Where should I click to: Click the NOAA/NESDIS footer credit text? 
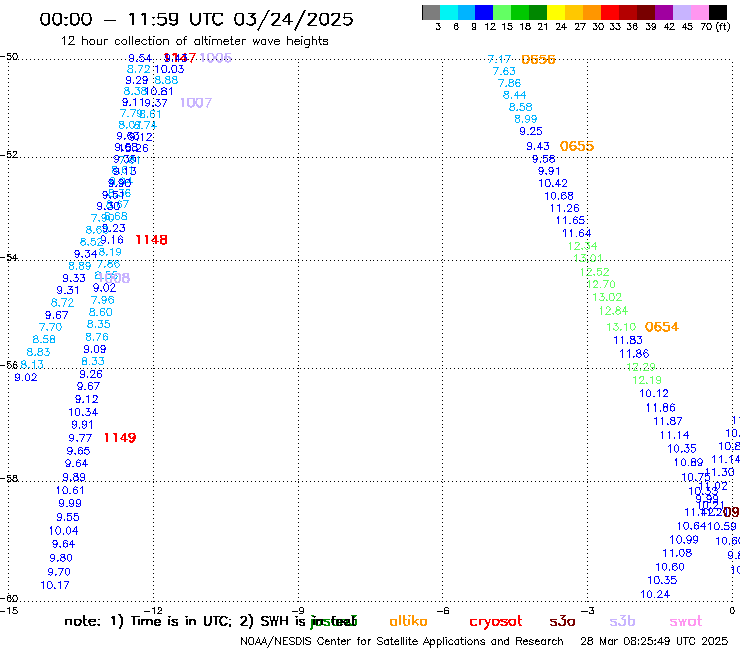coord(402,642)
